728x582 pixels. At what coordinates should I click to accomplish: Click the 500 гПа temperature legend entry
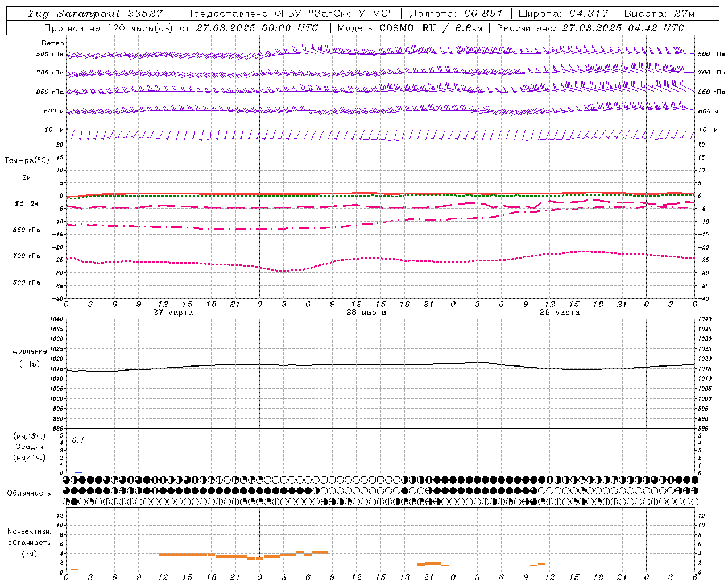27,282
